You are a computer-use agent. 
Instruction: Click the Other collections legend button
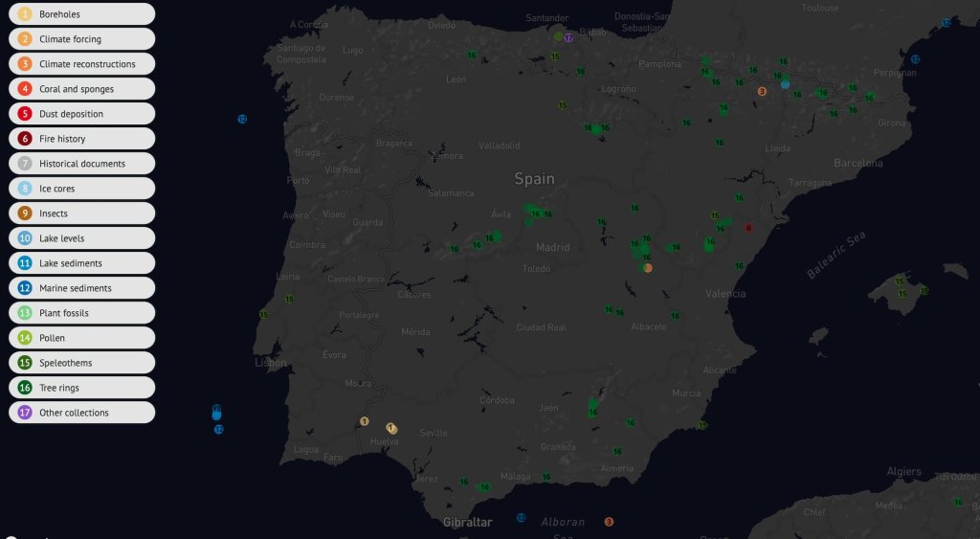pos(81,413)
